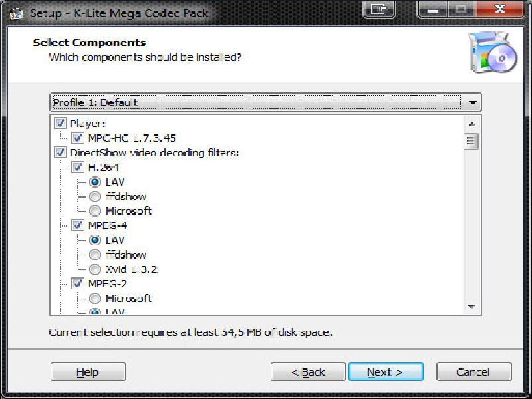Screen dimensions: 532x399
Task: Go back with the Back button
Action: click(x=308, y=372)
